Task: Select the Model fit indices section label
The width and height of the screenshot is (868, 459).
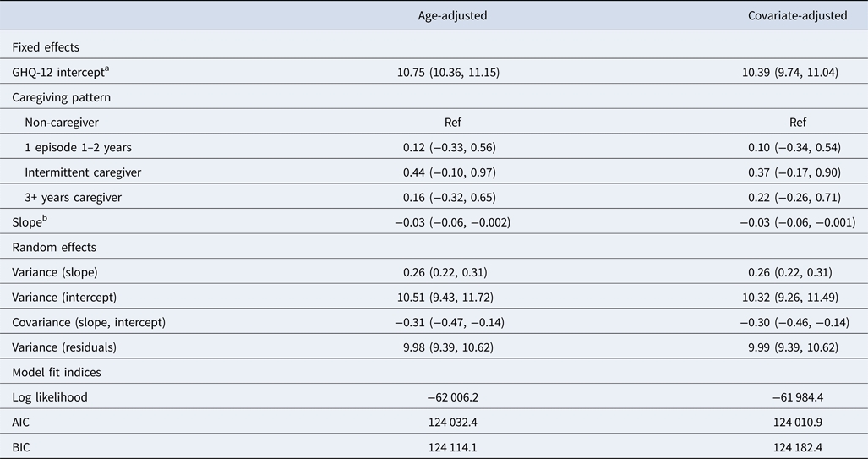Action: click(57, 372)
